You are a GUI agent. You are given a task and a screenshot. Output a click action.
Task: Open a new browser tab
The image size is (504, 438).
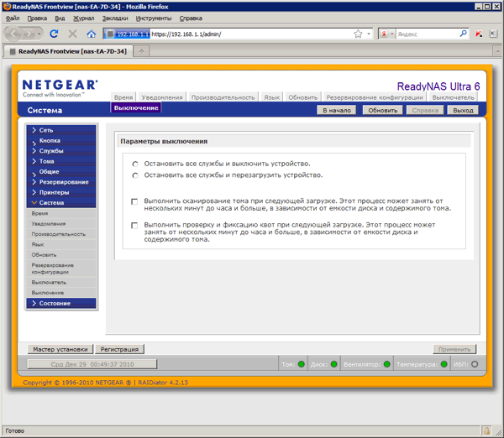141,51
